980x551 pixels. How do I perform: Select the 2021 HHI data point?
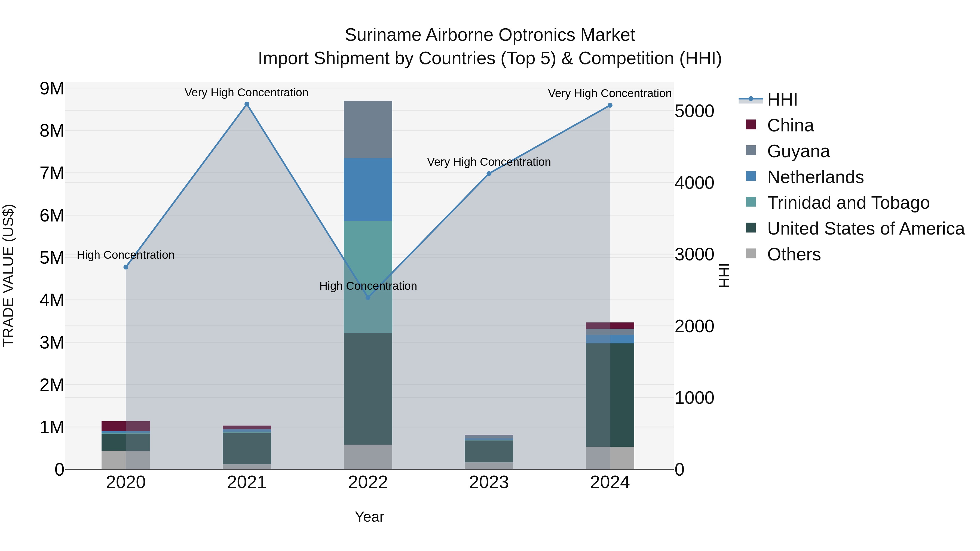[x=247, y=104]
